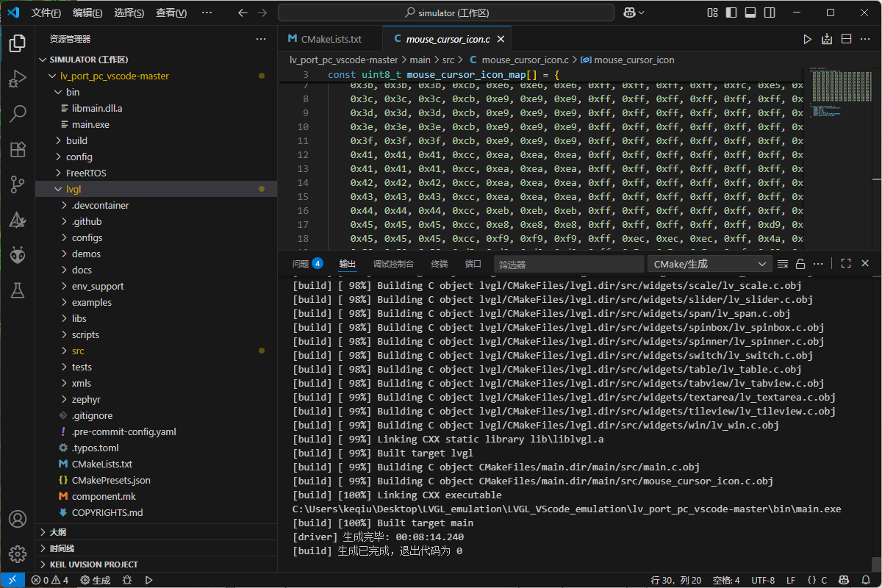Open the CMake/生成 output channel dropdown
The height and width of the screenshot is (588, 882).
point(709,264)
